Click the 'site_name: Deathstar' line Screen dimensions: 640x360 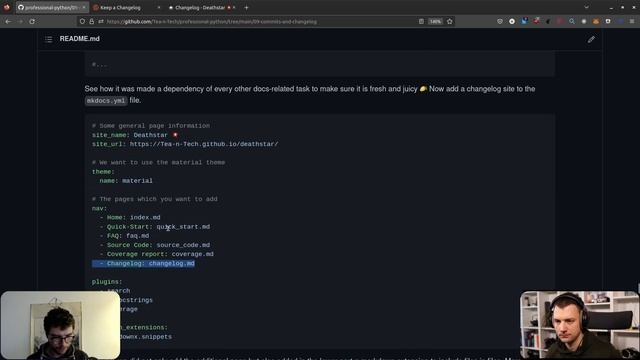tap(135, 135)
